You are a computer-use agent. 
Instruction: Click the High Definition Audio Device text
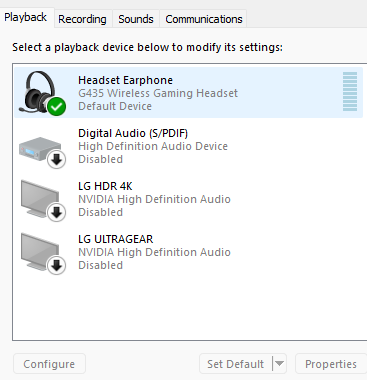(x=153, y=146)
